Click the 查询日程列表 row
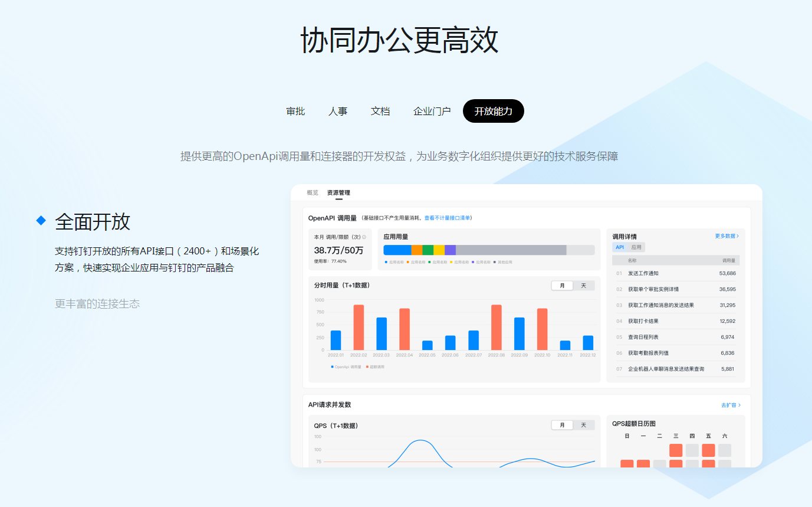 tap(676, 337)
